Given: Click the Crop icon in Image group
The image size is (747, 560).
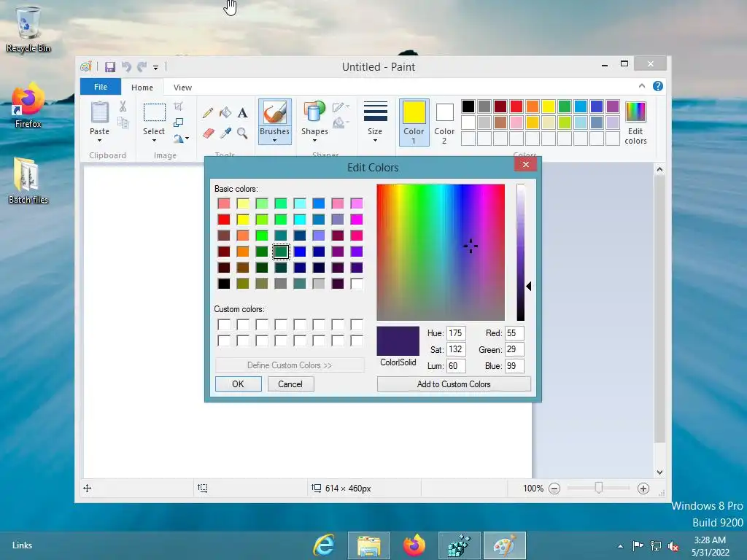Looking at the screenshot, I should pos(178,106).
